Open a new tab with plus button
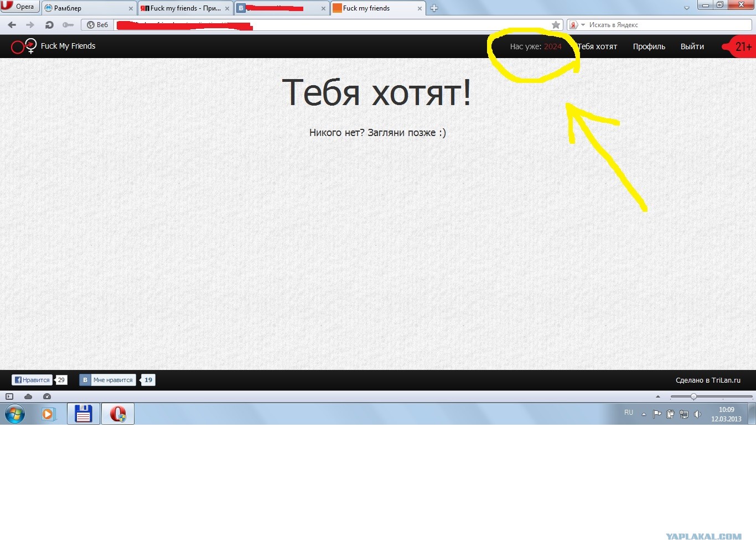The height and width of the screenshot is (553, 756). click(434, 8)
